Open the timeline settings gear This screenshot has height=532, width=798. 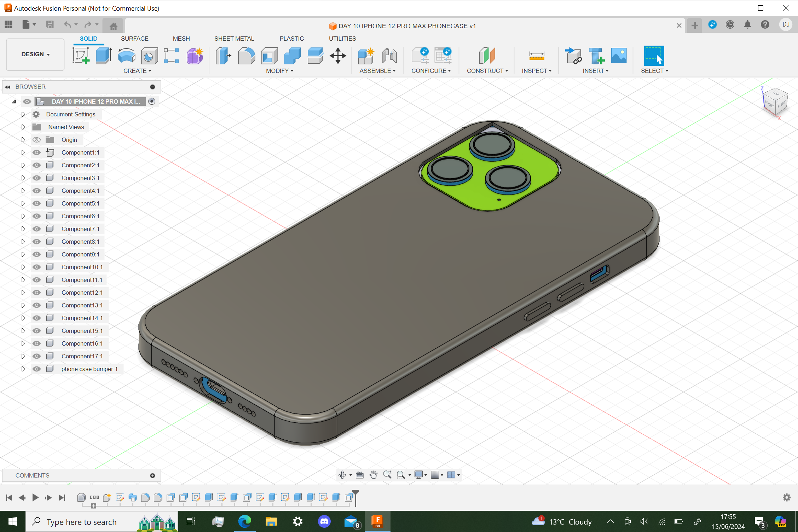(x=786, y=497)
